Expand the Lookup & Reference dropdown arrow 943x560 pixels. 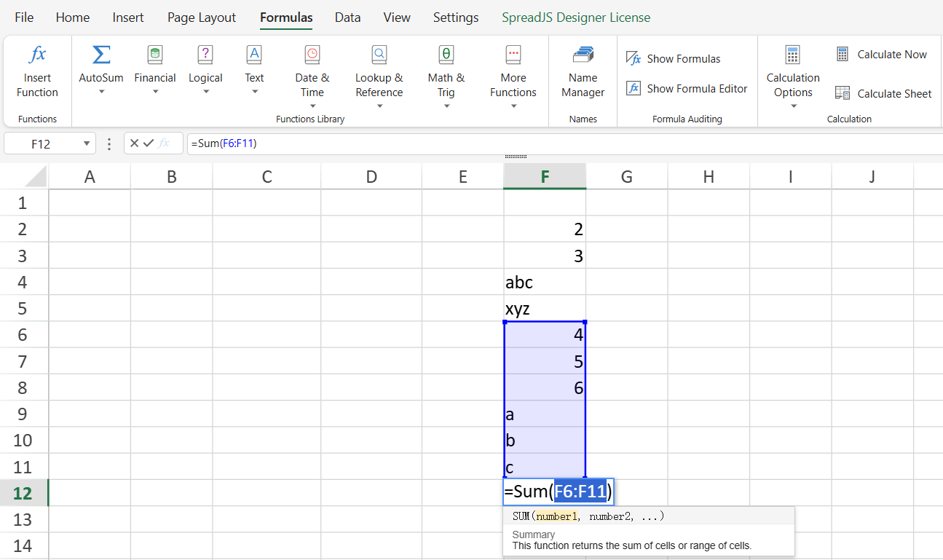[x=379, y=106]
